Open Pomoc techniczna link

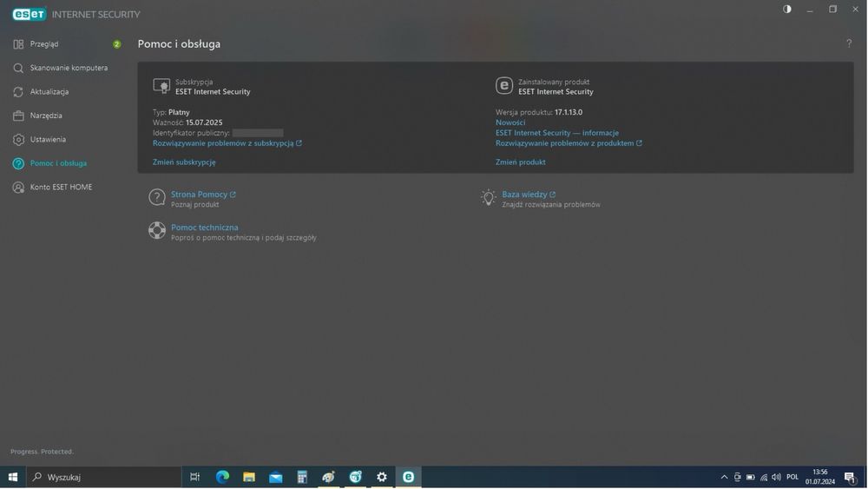pos(204,228)
